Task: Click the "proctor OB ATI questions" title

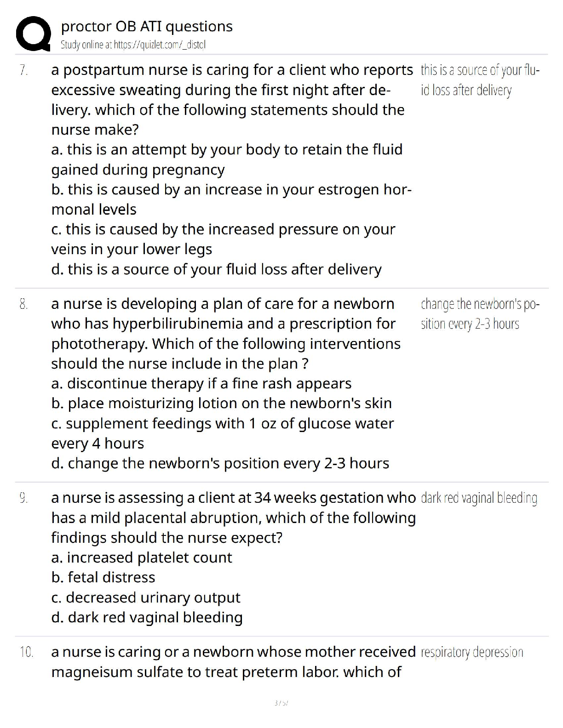Action: click(x=147, y=26)
